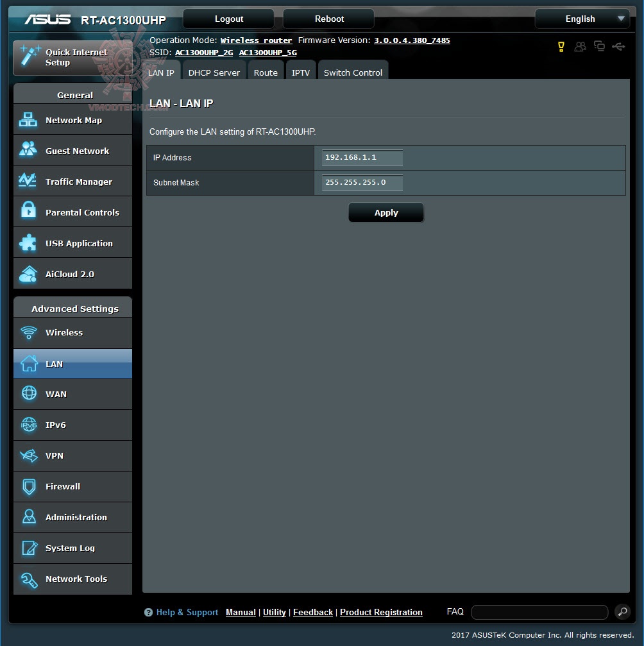Click the Traffic Manager graph icon
Viewport: 644px width, 646px height.
28,180
